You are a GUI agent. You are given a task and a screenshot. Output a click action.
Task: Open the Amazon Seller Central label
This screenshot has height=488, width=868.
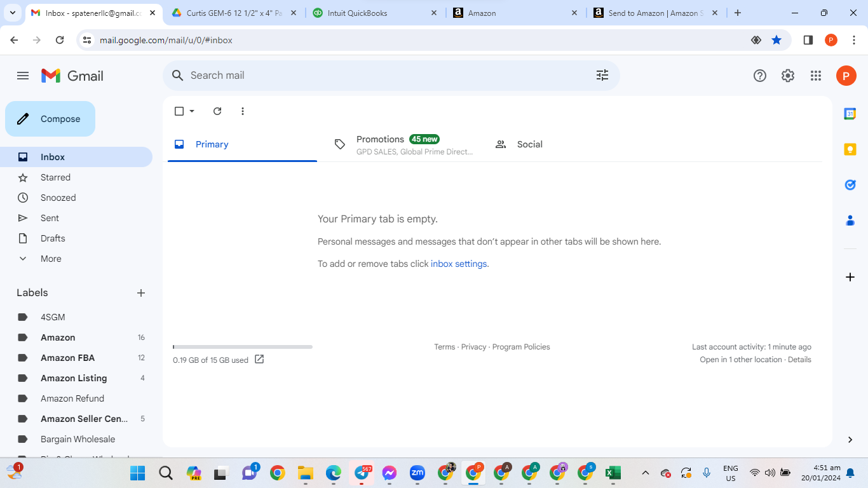(x=76, y=419)
